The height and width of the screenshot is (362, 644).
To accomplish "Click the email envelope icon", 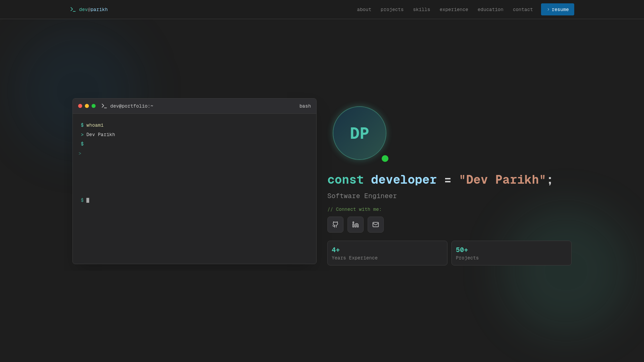I will [375, 225].
